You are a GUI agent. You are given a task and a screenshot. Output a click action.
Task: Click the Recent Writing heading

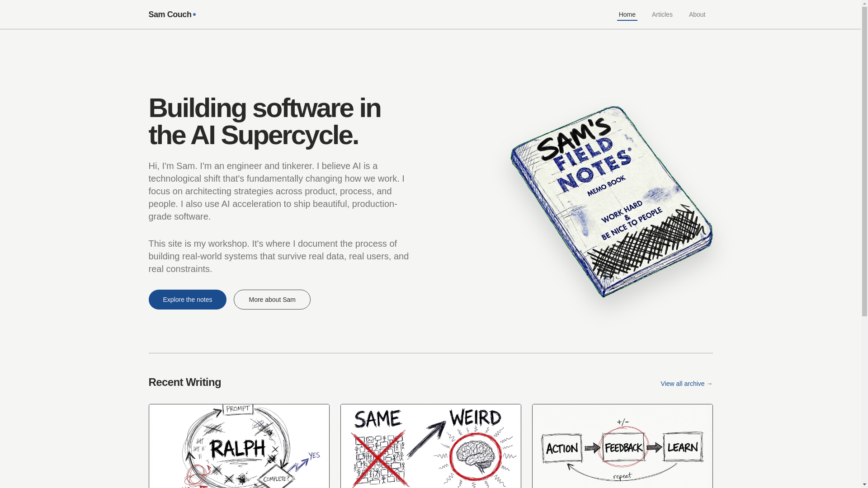(x=184, y=382)
